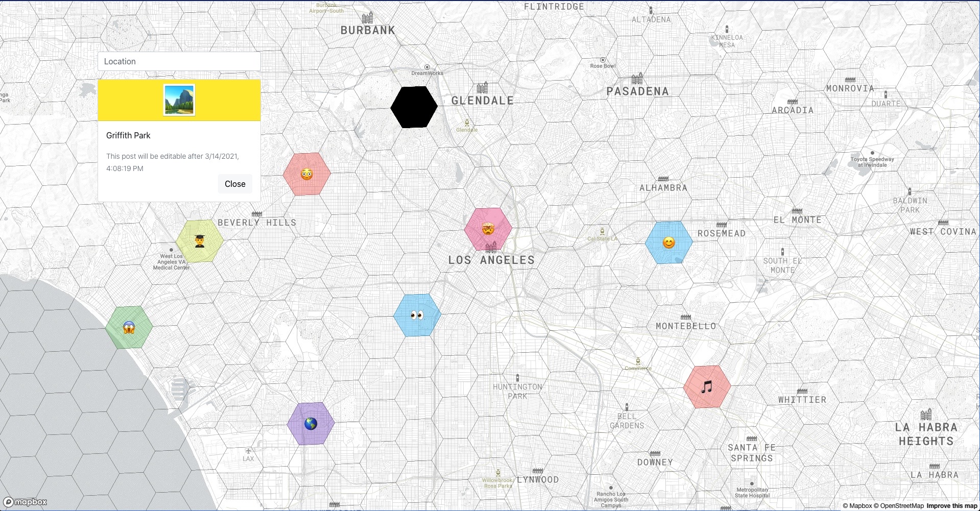Click the Rose Bowl map marker
Screen dimensions: 980x511
coord(603,60)
